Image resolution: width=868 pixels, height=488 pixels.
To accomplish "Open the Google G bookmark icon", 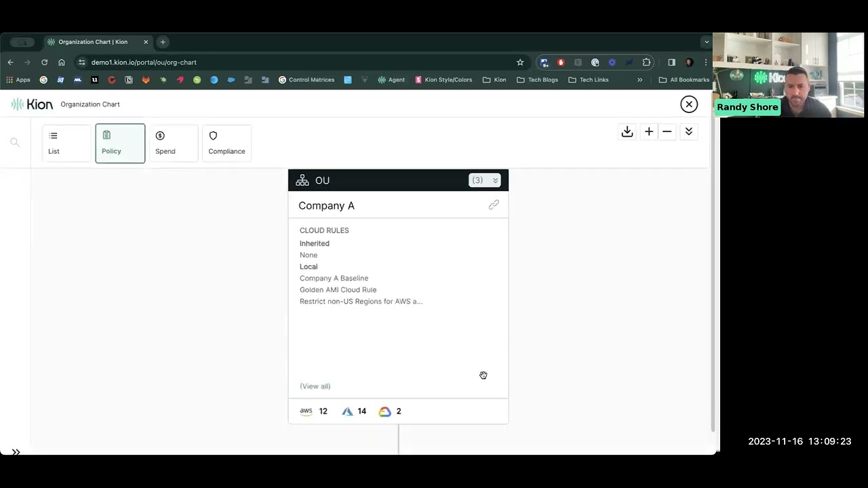I will click(x=43, y=80).
